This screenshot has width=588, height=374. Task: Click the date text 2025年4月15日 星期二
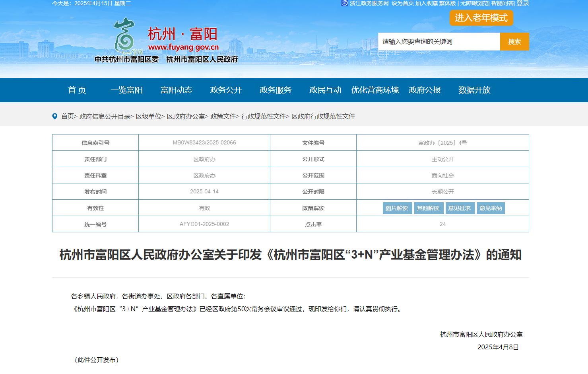click(103, 3)
